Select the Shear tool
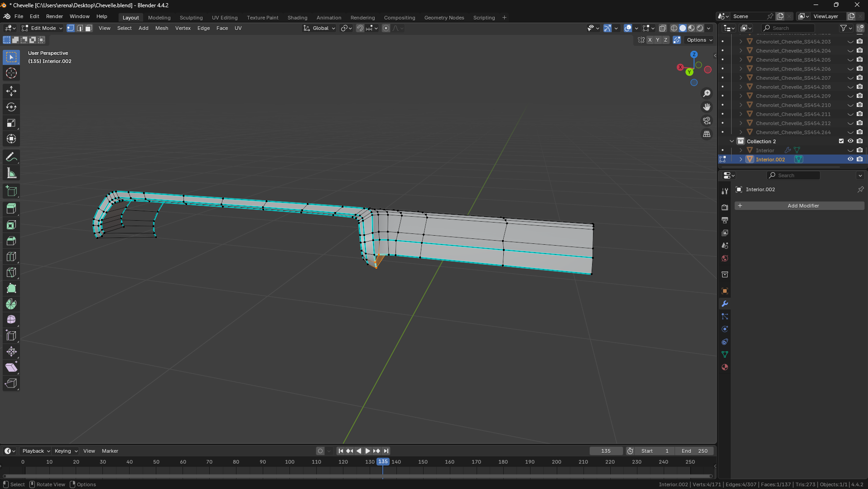 pyautogui.click(x=11, y=368)
